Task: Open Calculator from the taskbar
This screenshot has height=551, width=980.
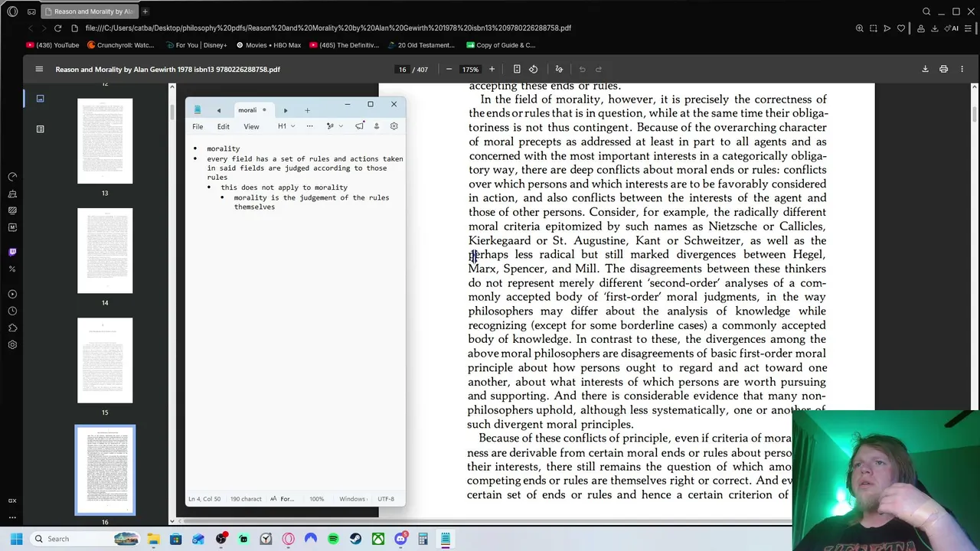Action: click(423, 539)
